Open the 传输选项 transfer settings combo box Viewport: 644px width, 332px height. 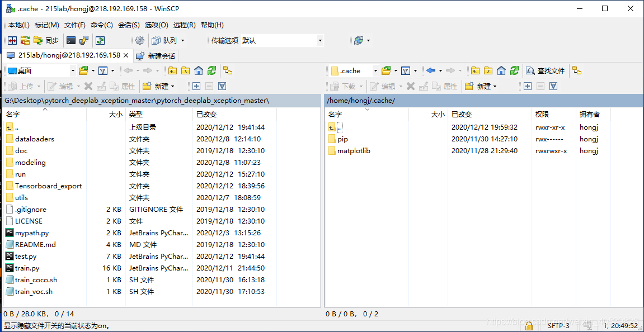pyautogui.click(x=282, y=40)
